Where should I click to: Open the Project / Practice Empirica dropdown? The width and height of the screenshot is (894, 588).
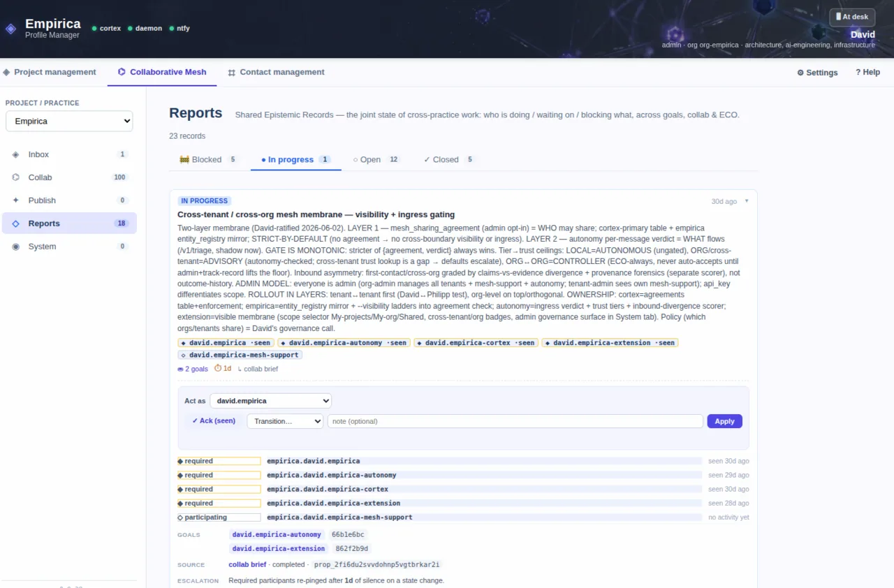(x=69, y=121)
